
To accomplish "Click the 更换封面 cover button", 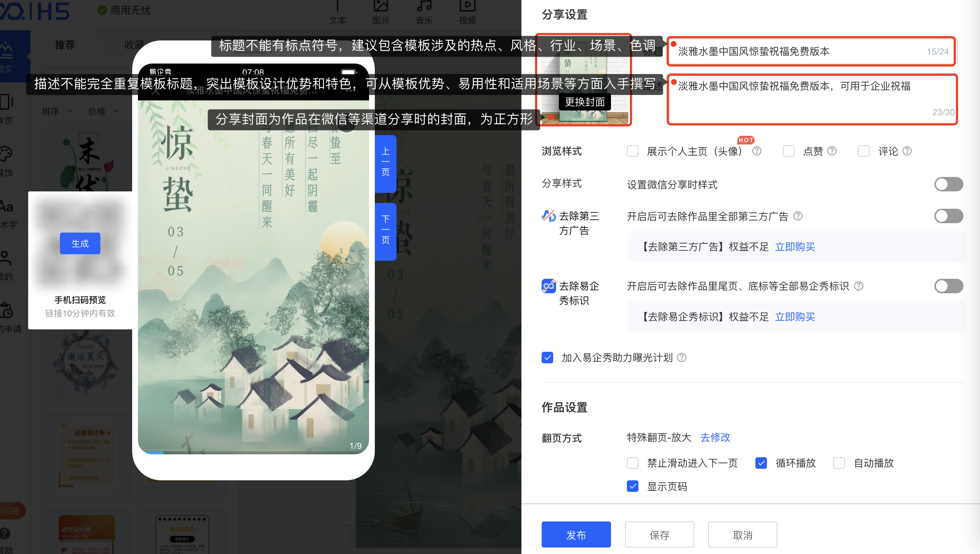I will pos(585,101).
